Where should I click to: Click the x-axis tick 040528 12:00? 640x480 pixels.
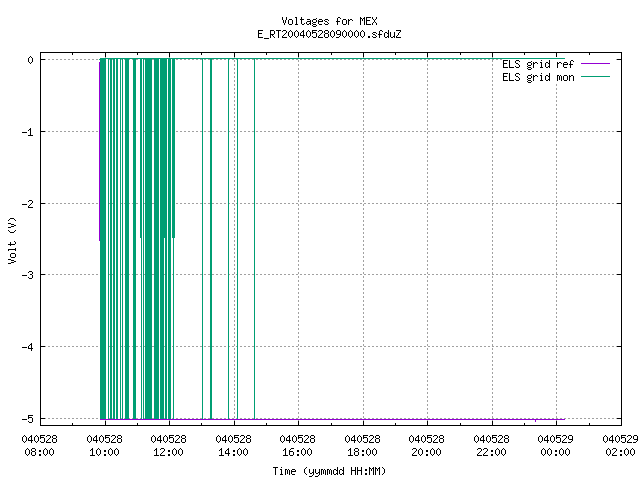(x=169, y=446)
